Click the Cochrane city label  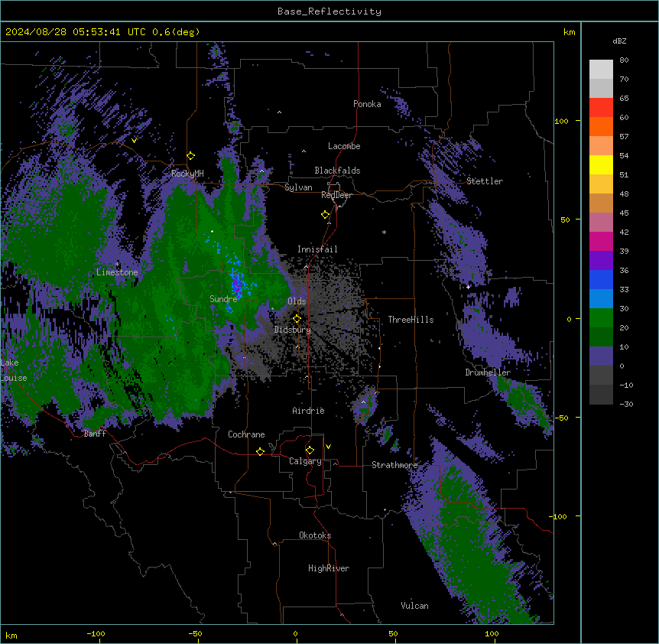coord(246,434)
